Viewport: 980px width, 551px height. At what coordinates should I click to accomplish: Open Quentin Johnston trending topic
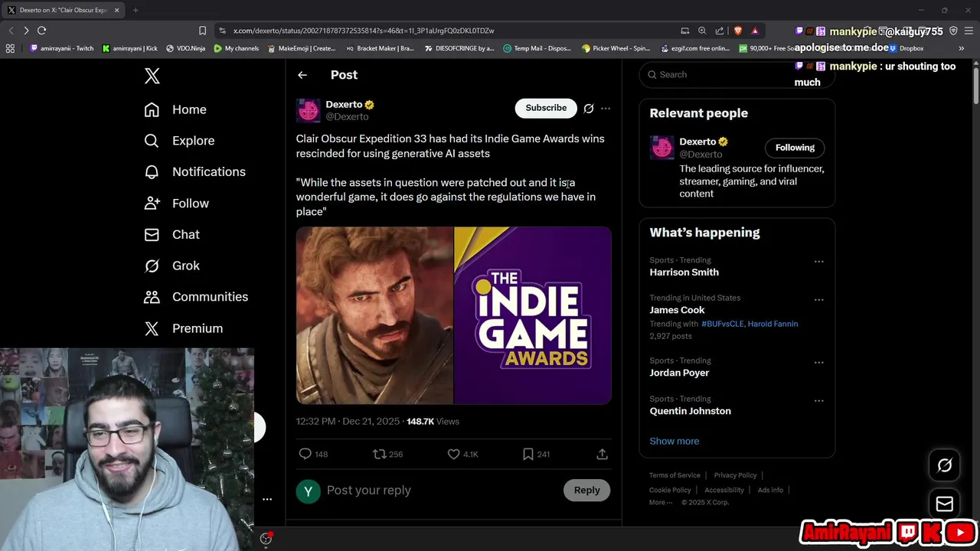coord(690,411)
